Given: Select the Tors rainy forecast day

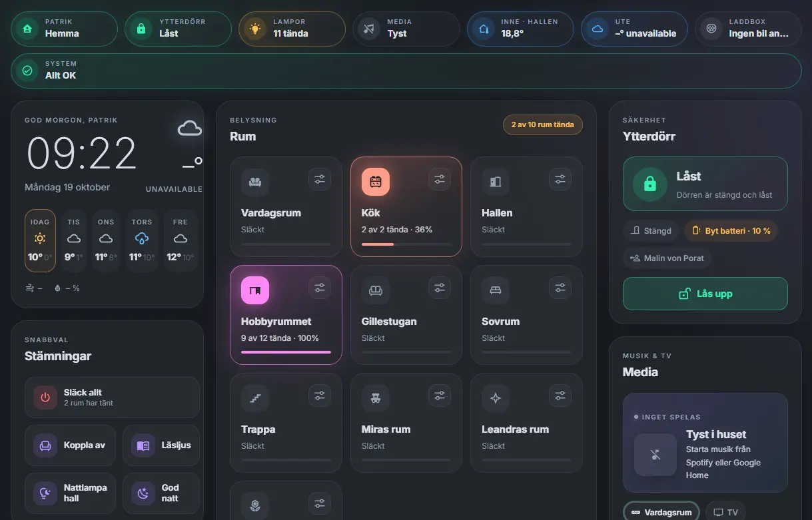Looking at the screenshot, I should coord(142,240).
